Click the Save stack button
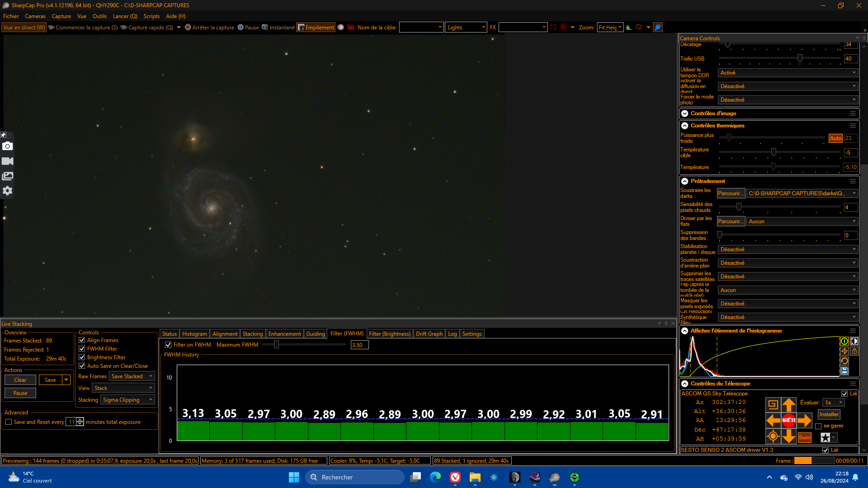Image resolution: width=868 pixels, height=488 pixels. pyautogui.click(x=50, y=380)
